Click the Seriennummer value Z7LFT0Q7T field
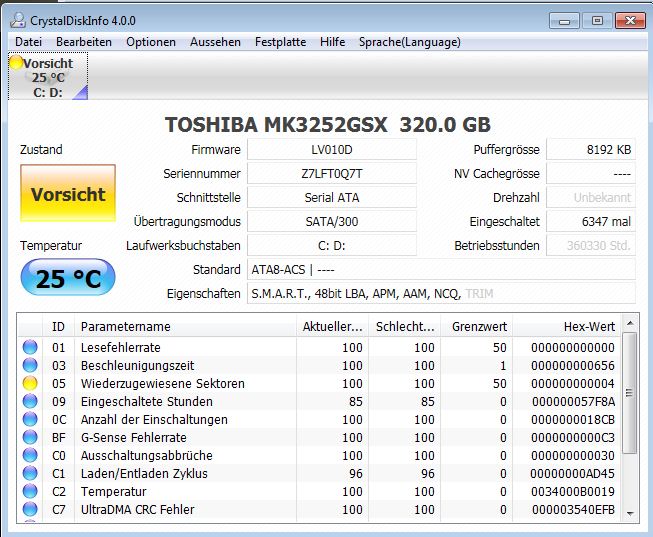Screen dimensions: 653x537 (332, 173)
